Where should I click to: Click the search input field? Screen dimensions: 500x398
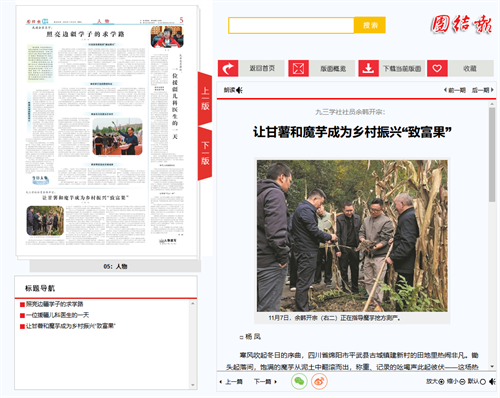(x=291, y=26)
